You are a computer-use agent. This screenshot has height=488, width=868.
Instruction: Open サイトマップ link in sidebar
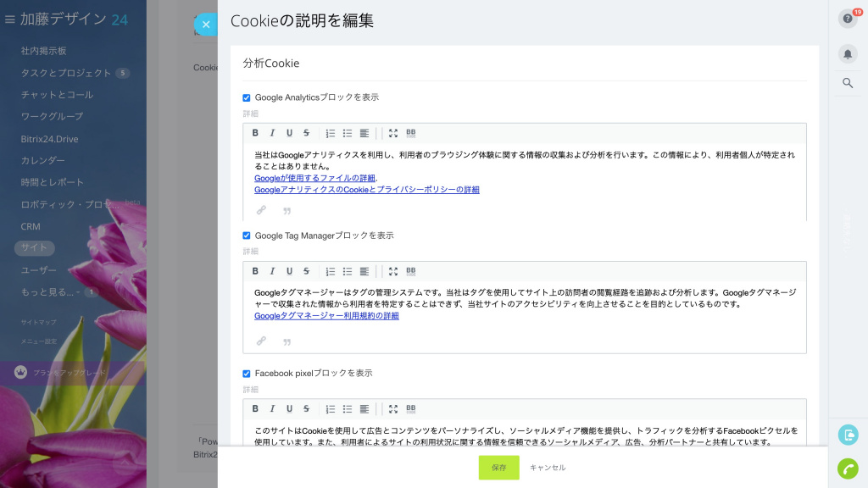point(39,322)
